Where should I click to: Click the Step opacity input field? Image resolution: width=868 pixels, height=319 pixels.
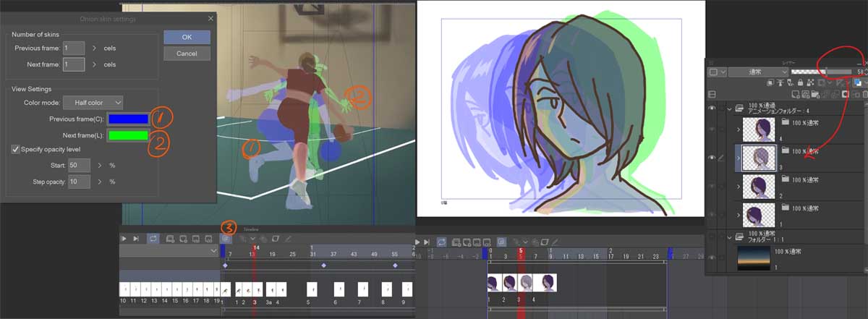click(79, 182)
